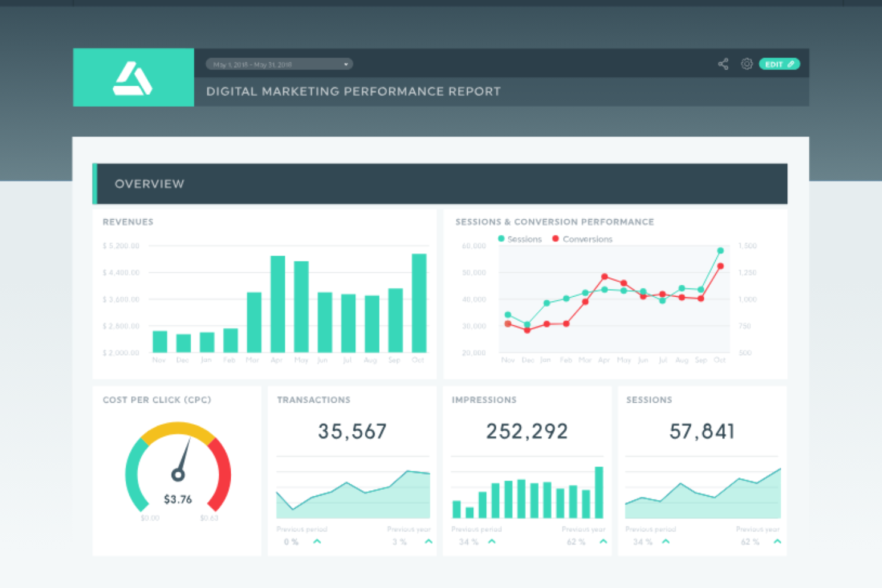Click the REVENUES widget title

coord(128,222)
